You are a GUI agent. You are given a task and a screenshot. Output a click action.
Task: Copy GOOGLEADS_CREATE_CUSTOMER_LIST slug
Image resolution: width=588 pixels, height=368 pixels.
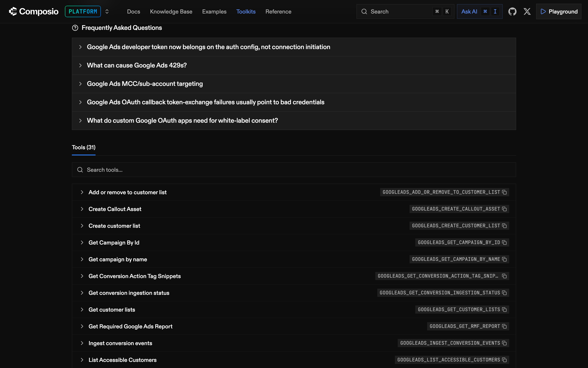point(504,226)
